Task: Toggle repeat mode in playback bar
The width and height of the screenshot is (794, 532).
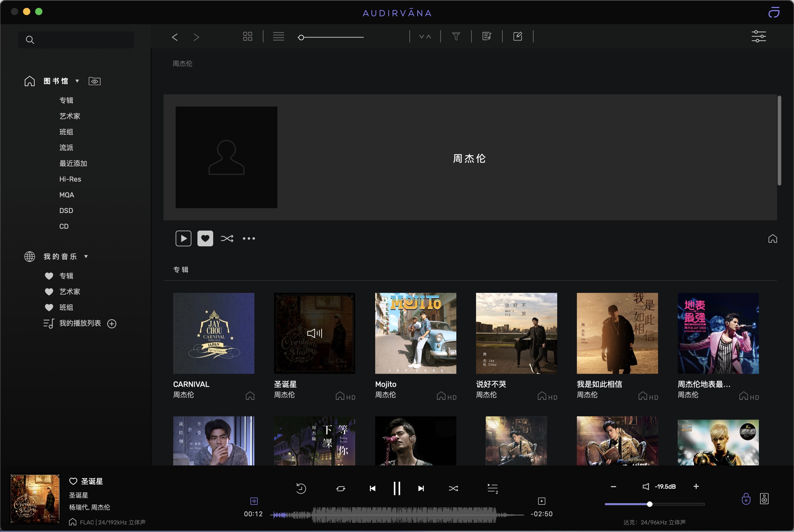Action: pos(340,488)
